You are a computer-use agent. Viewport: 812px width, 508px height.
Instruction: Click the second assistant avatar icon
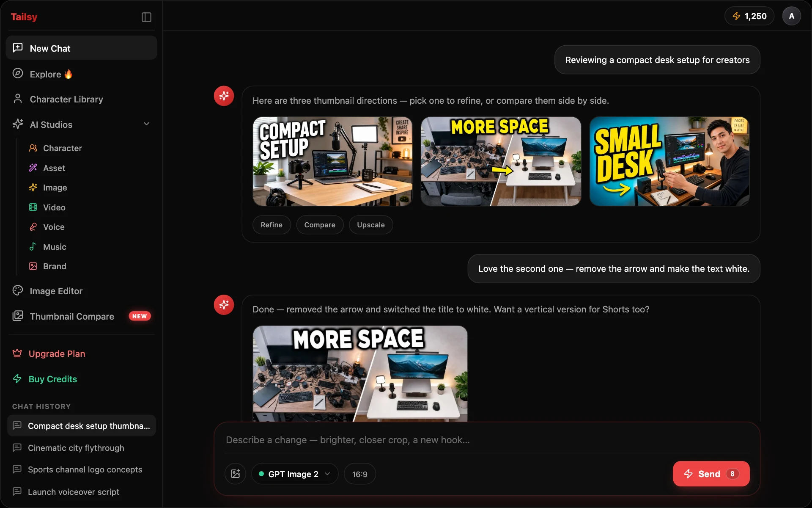click(x=224, y=305)
